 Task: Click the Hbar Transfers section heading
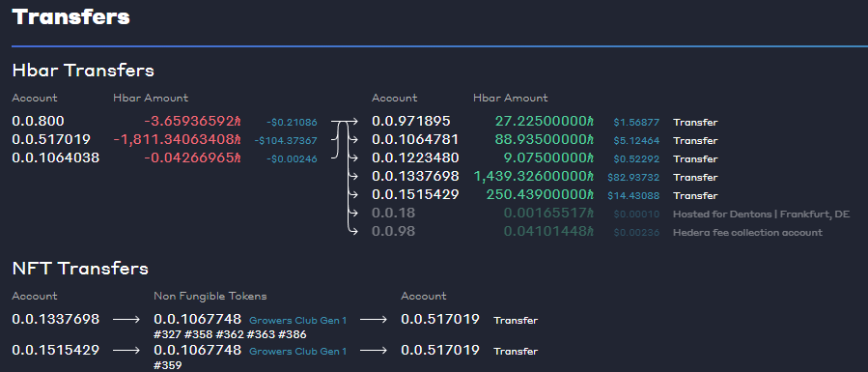(x=83, y=71)
